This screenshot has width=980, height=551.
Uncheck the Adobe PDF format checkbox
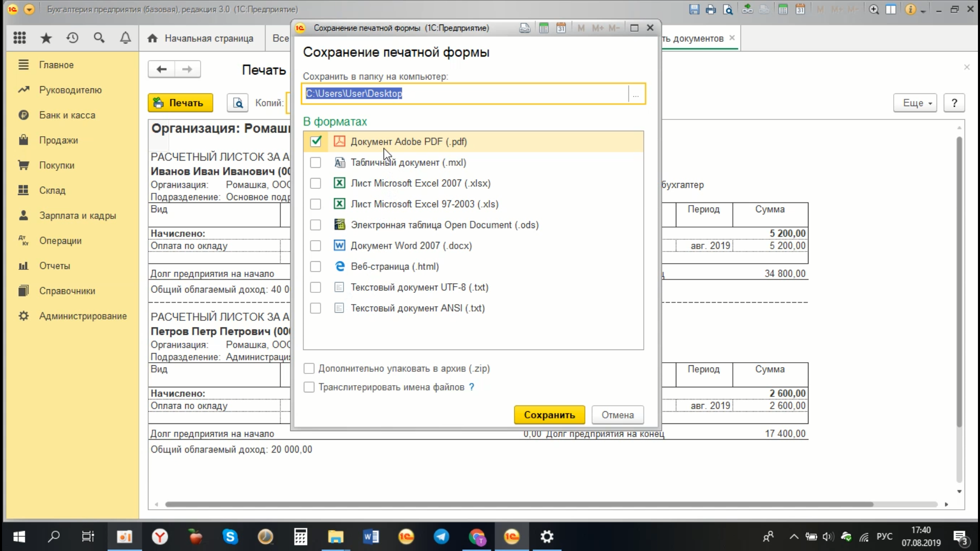pos(316,141)
